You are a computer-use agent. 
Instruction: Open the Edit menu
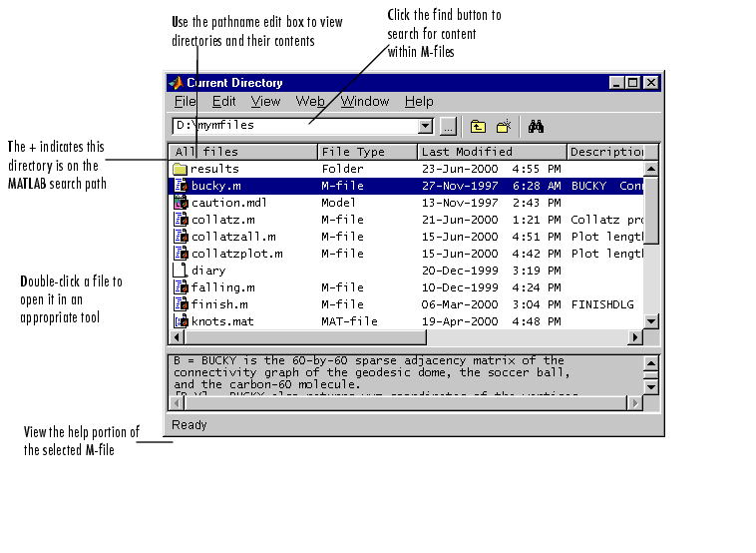pos(223,102)
